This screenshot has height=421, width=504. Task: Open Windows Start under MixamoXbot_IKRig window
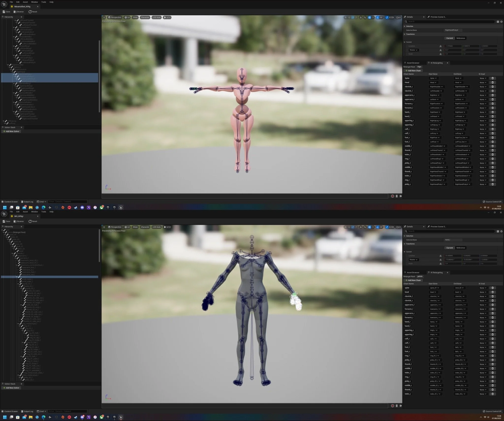point(5,208)
